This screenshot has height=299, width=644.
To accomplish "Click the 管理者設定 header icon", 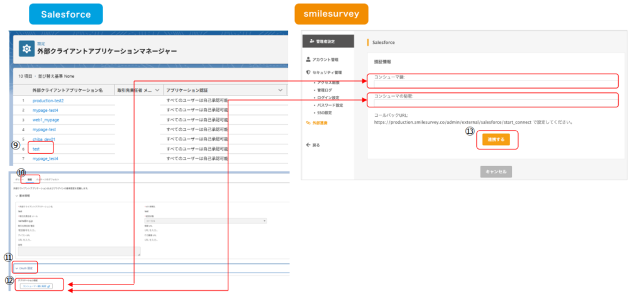I will 312,41.
